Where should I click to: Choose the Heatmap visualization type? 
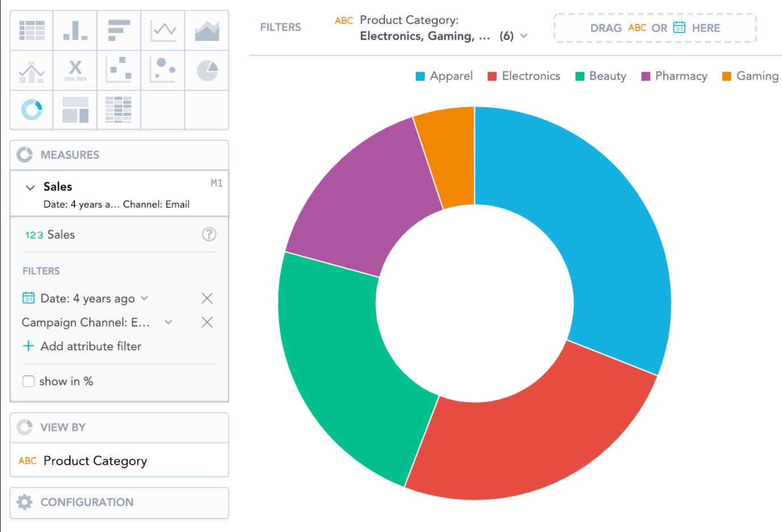point(119,110)
